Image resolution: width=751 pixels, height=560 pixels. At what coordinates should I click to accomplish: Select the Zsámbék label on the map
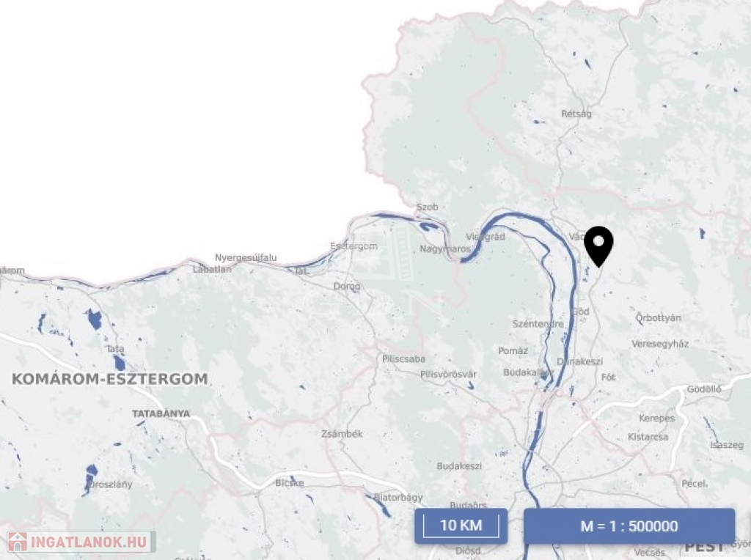click(342, 434)
